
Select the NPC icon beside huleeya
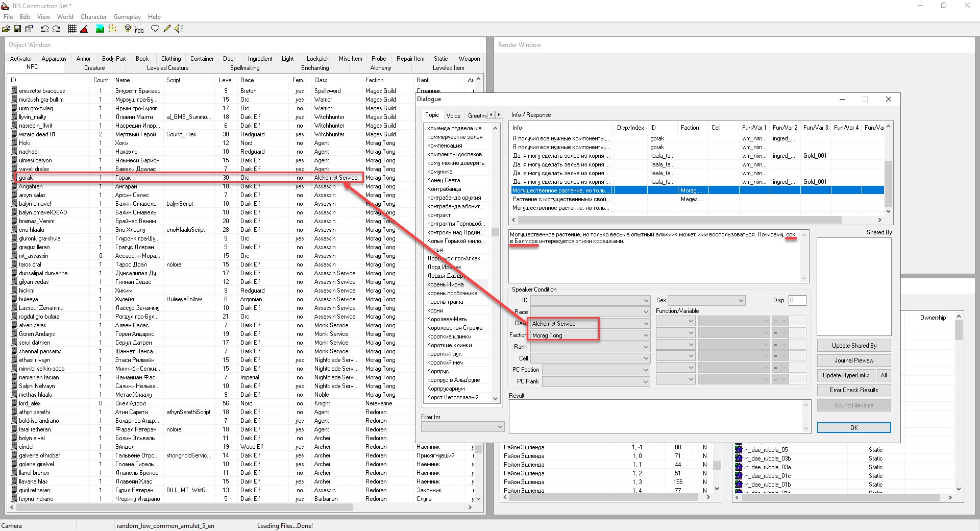[x=14, y=299]
